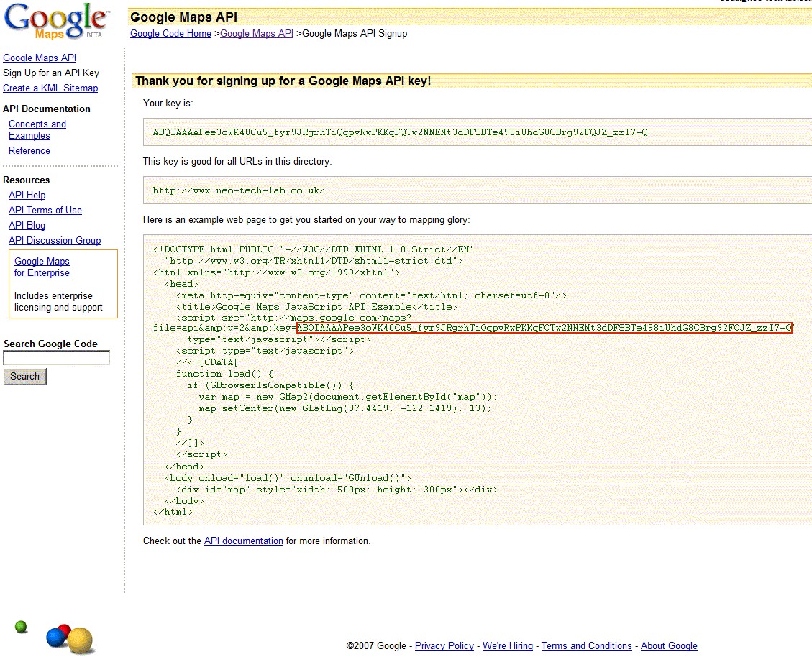Viewport: 812px width, 657px height.
Task: Click the http://www.neo-tech-lab.co.uk/ URL text
Action: [x=240, y=190]
